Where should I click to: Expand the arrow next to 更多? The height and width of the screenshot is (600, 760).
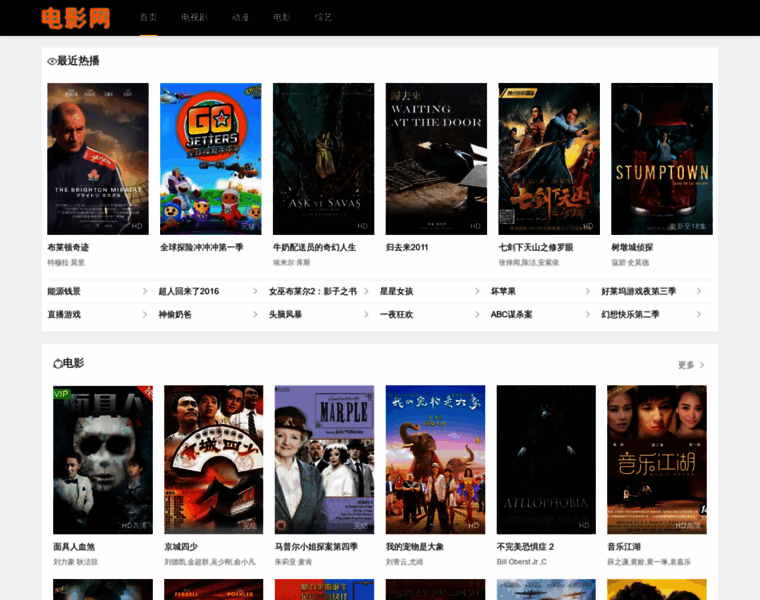coord(702,365)
